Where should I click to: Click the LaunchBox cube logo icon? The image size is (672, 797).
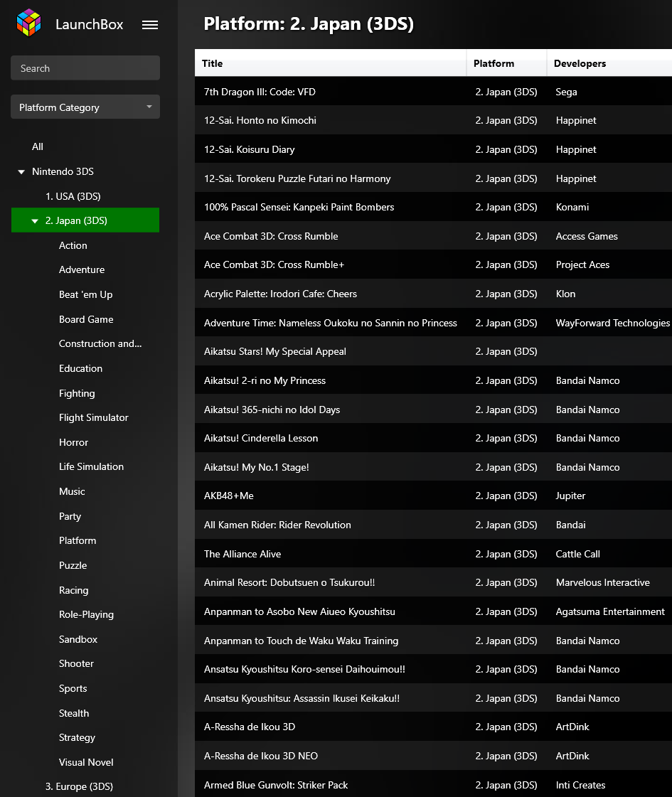(29, 23)
